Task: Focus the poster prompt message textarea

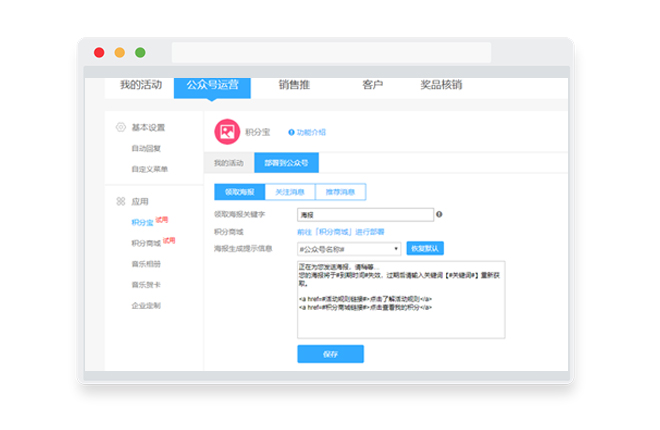Action: [401, 300]
